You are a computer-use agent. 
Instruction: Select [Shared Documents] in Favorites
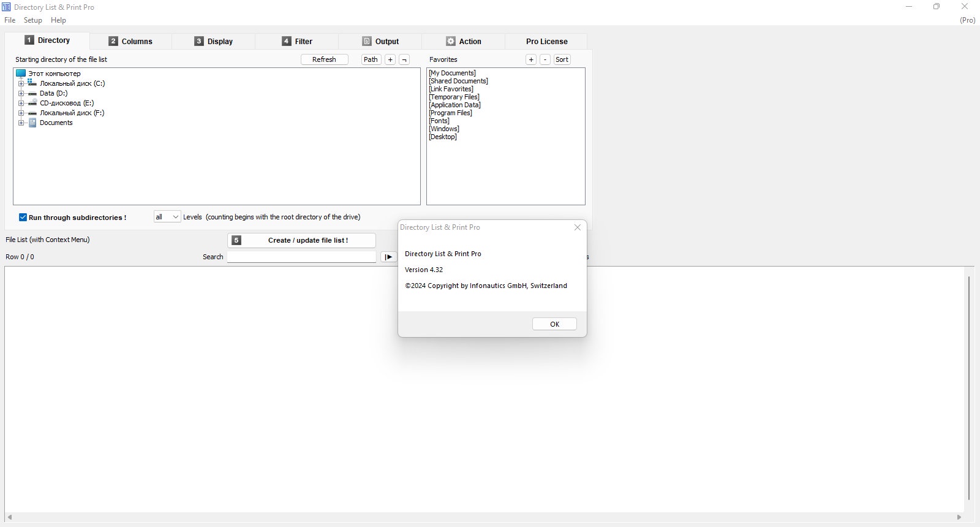pos(458,81)
